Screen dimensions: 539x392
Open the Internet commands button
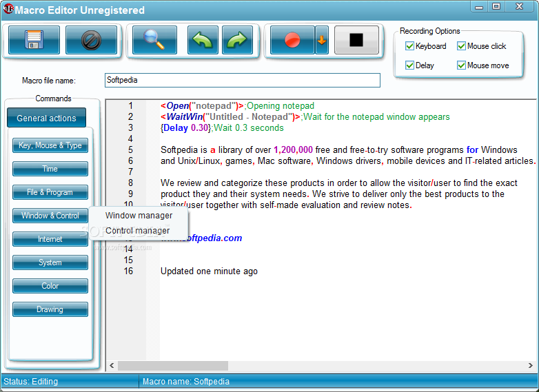tap(50, 239)
